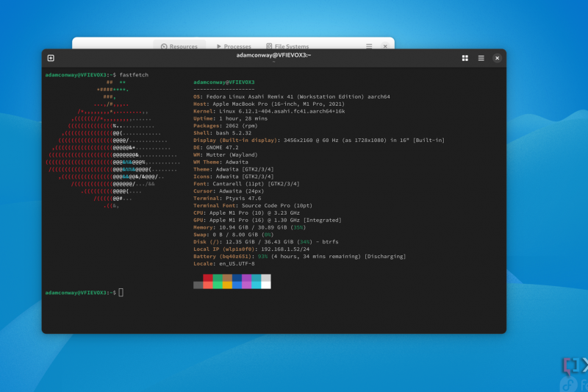Click the 'Local IP (wlp1s0f0)' line
588x392 pixels.
tap(251, 249)
